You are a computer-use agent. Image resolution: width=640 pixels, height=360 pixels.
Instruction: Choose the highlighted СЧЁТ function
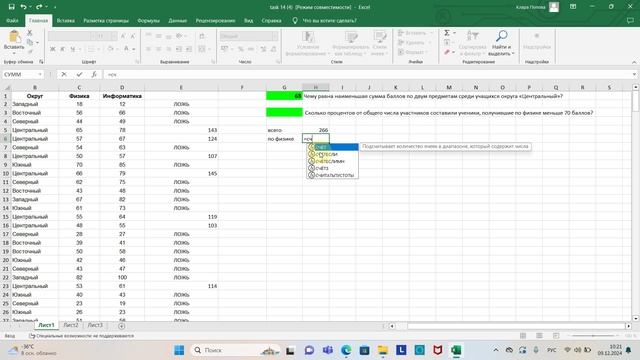click(333, 147)
